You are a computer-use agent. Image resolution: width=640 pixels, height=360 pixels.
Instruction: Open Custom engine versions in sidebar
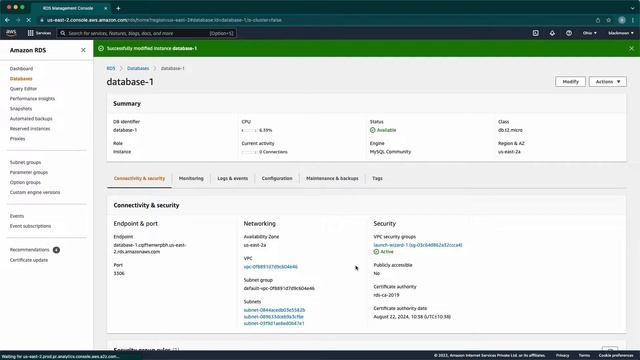point(35,192)
